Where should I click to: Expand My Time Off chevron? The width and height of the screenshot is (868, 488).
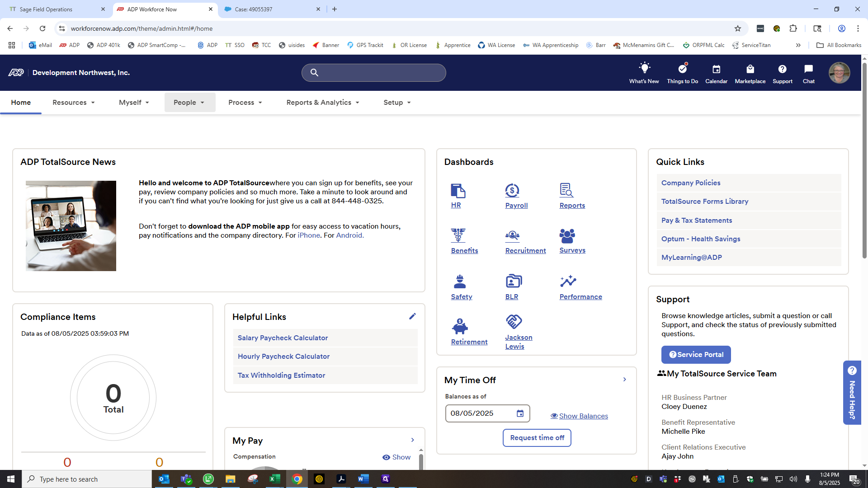624,380
